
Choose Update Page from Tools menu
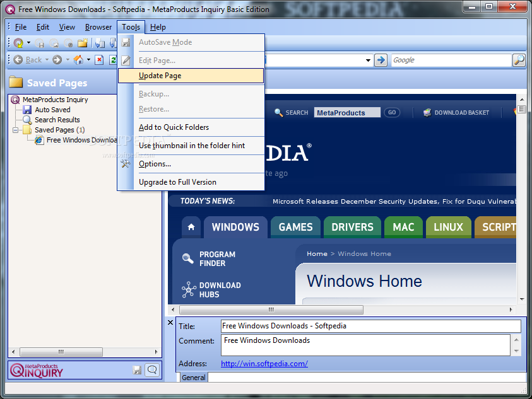pos(191,76)
